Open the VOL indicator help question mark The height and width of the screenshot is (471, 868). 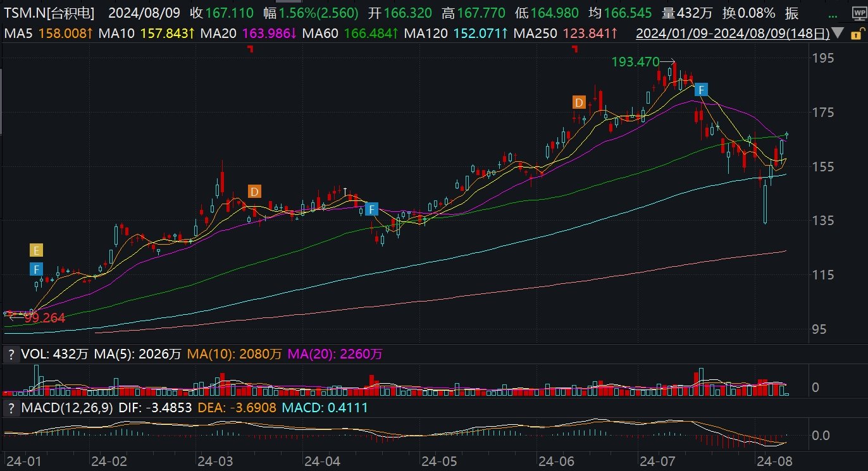point(10,355)
